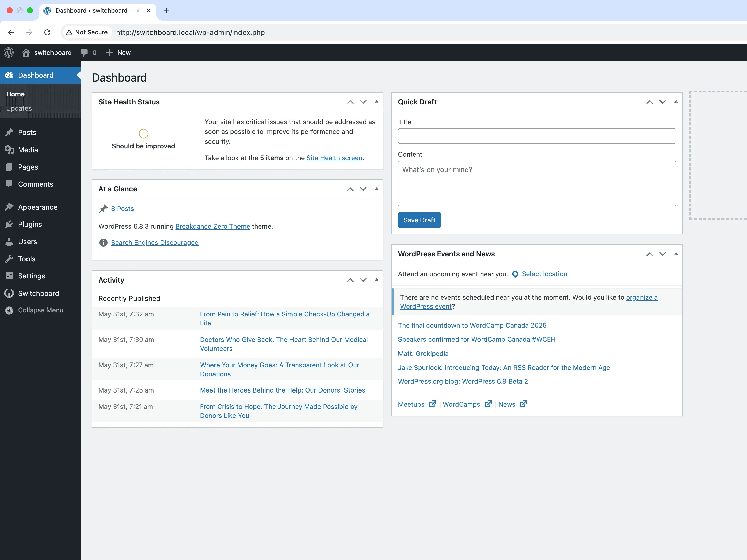Open the Site Health screen link
This screenshot has height=560, width=747.
click(334, 158)
